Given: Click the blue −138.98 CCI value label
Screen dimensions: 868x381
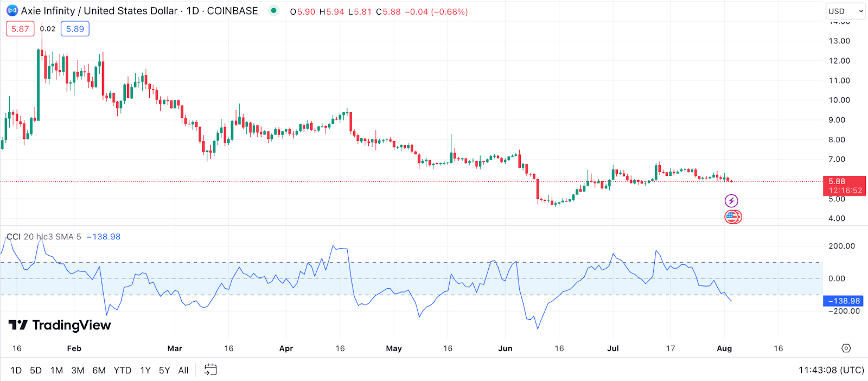Looking at the screenshot, I should [844, 301].
